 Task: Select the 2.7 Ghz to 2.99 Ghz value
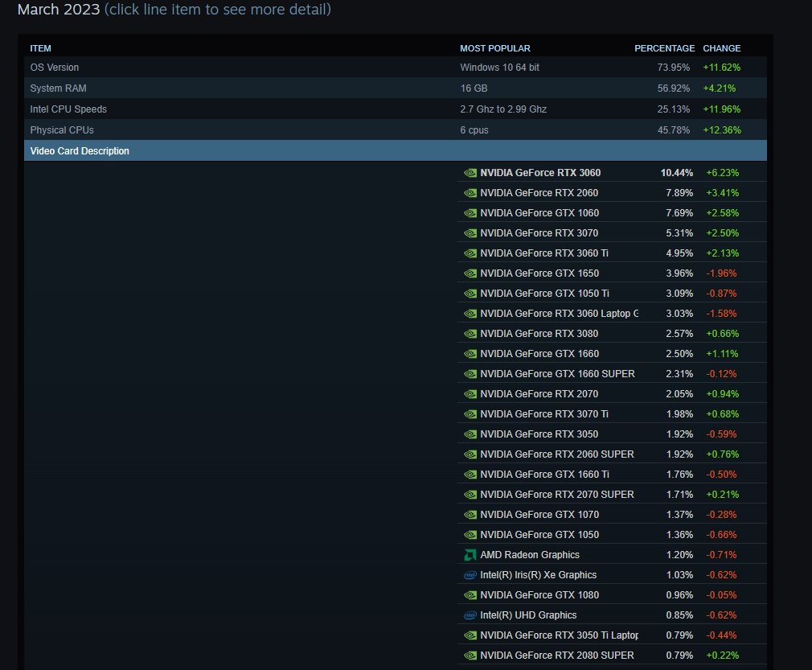tap(503, 109)
